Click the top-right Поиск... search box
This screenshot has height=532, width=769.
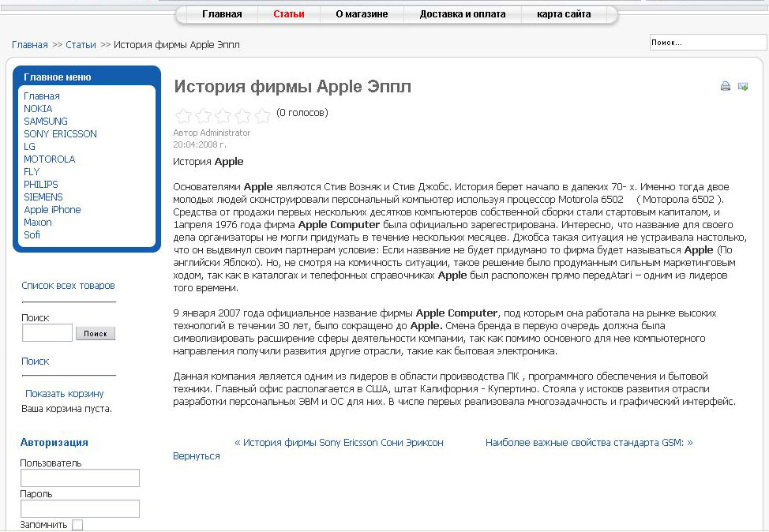coord(708,43)
